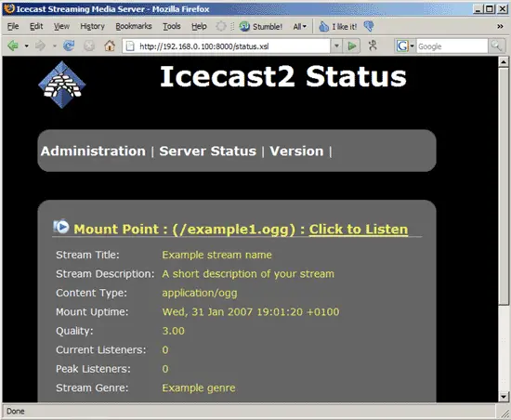Click the 'Done' status bar text
The image size is (511, 420).
[x=15, y=412]
